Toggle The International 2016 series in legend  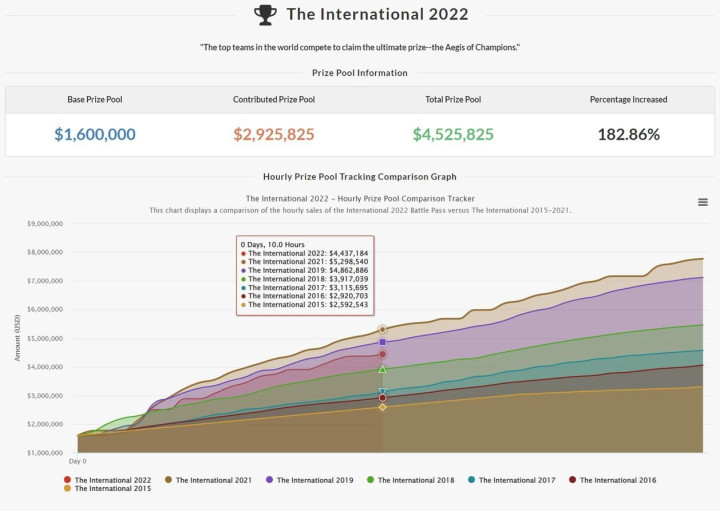click(x=613, y=480)
